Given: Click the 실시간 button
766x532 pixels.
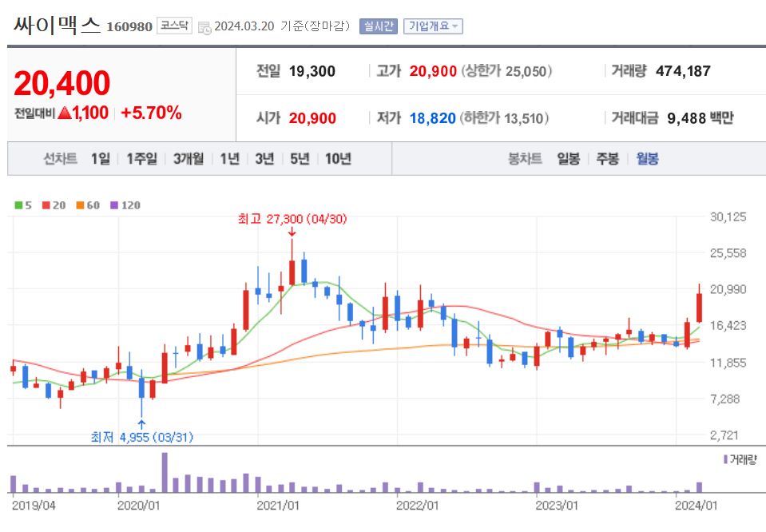Looking at the screenshot, I should 379,26.
